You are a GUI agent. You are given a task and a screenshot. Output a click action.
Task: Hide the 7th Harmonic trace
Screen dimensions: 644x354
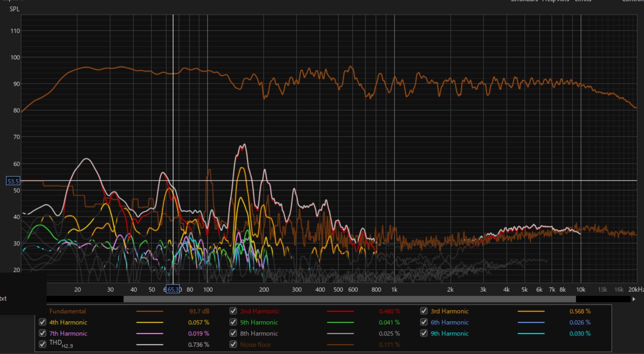click(42, 333)
